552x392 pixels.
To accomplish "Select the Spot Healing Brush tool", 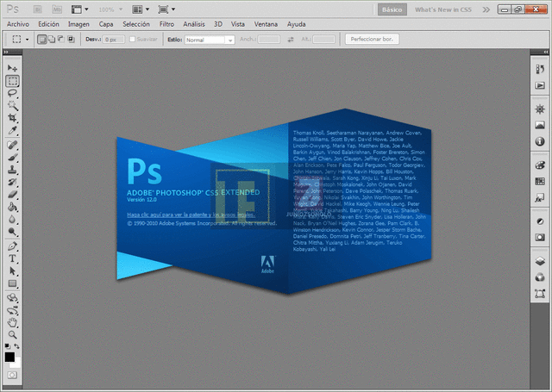I will (x=12, y=145).
